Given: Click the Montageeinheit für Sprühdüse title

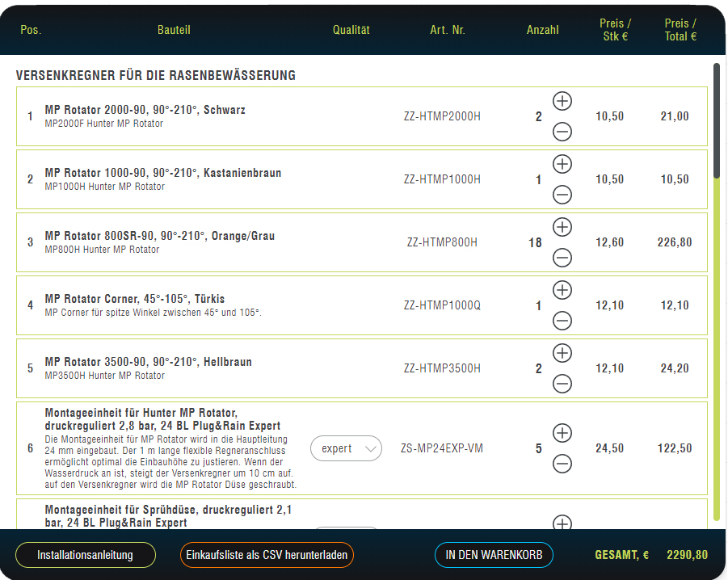Looking at the screenshot, I should coord(168,516).
